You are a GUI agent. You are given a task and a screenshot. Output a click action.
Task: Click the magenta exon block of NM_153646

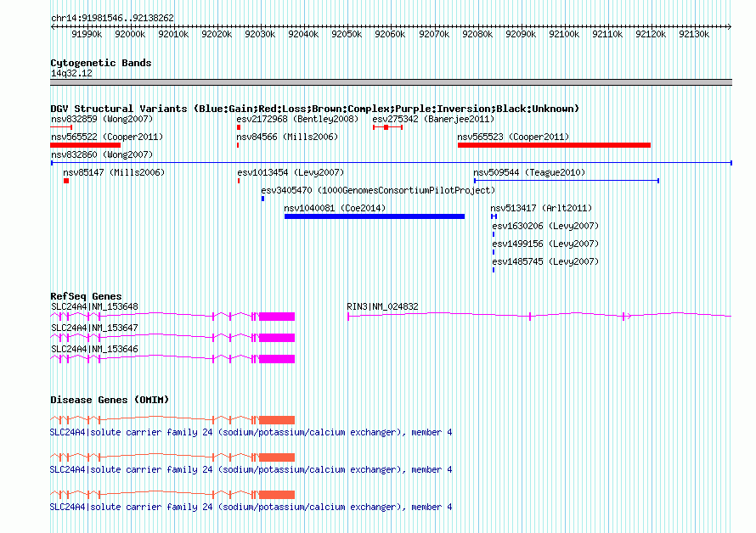pos(277,359)
